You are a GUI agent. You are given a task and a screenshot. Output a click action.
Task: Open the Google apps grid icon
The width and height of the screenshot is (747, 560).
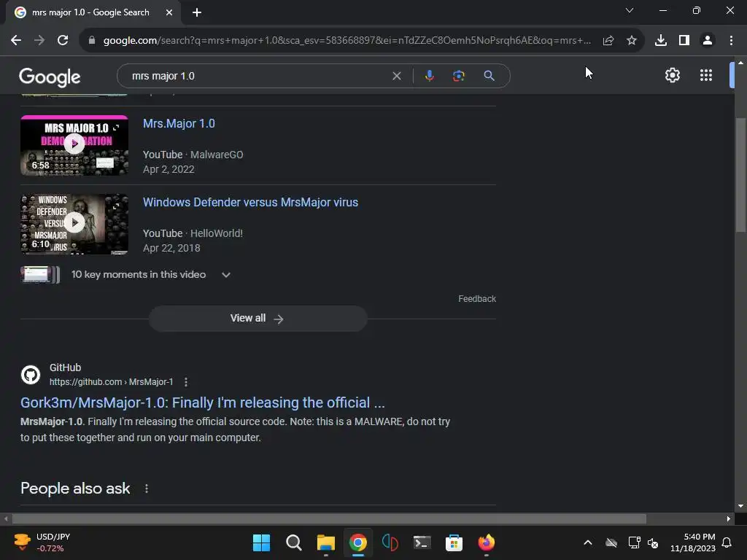click(x=706, y=75)
